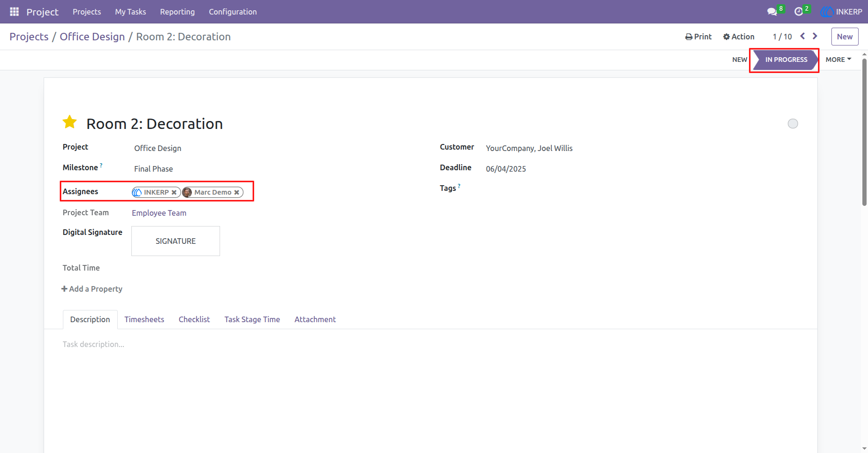868x453 pixels.
Task: Click the vertical scrollbar
Action: coord(864,132)
